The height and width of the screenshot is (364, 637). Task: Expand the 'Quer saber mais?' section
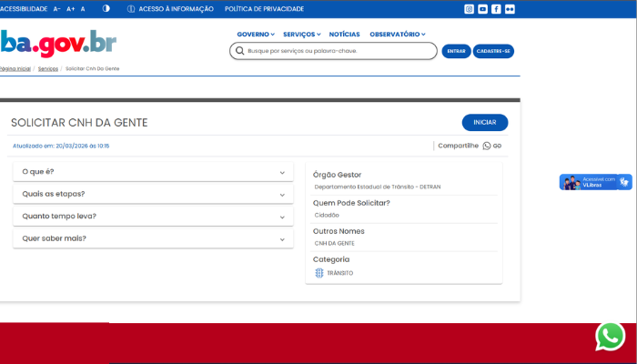153,238
